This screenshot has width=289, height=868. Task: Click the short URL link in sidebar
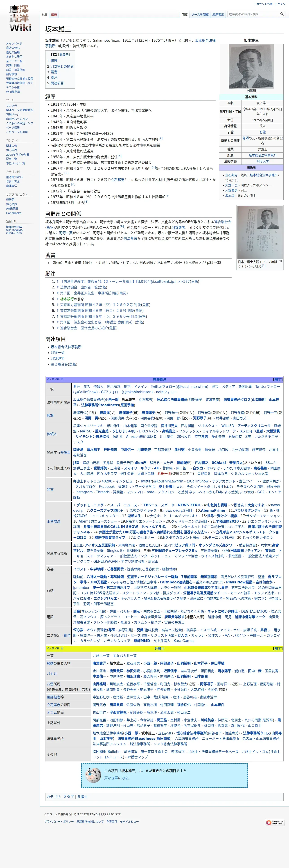[x=14, y=230]
